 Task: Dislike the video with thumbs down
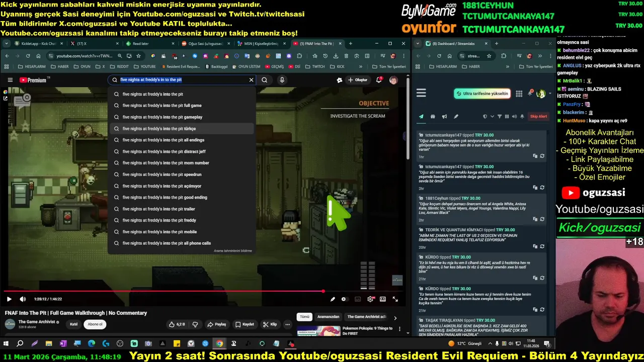(x=195, y=324)
